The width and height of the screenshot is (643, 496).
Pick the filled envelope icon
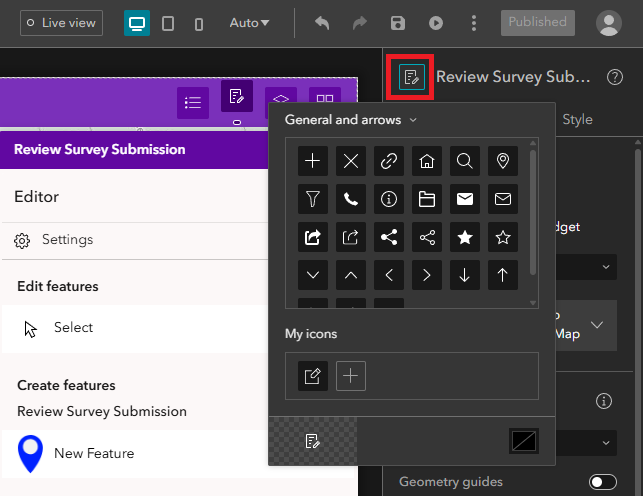(465, 199)
